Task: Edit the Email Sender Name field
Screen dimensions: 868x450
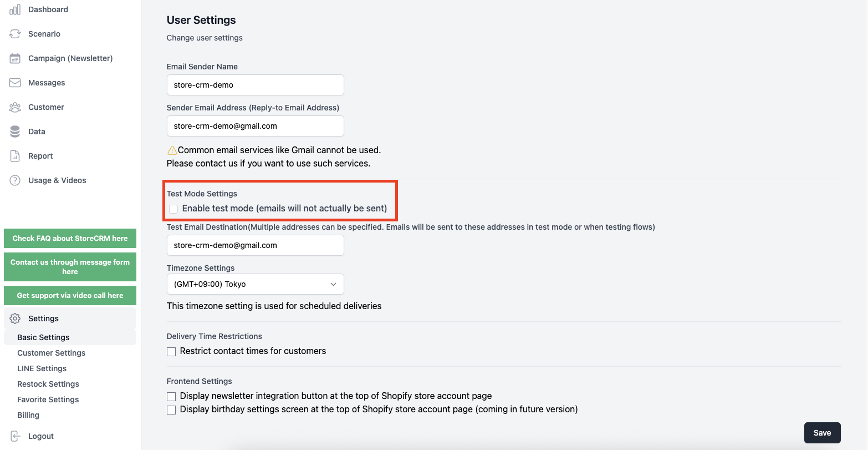Action: point(255,85)
